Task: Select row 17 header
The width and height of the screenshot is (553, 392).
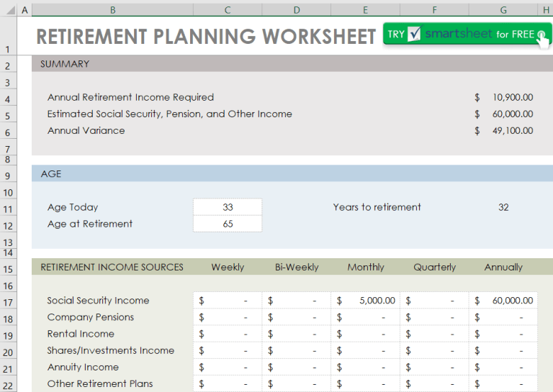Action: 8,302
